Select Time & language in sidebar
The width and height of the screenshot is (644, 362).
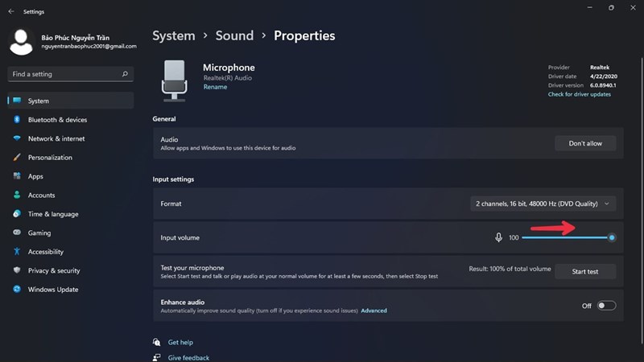(x=53, y=214)
